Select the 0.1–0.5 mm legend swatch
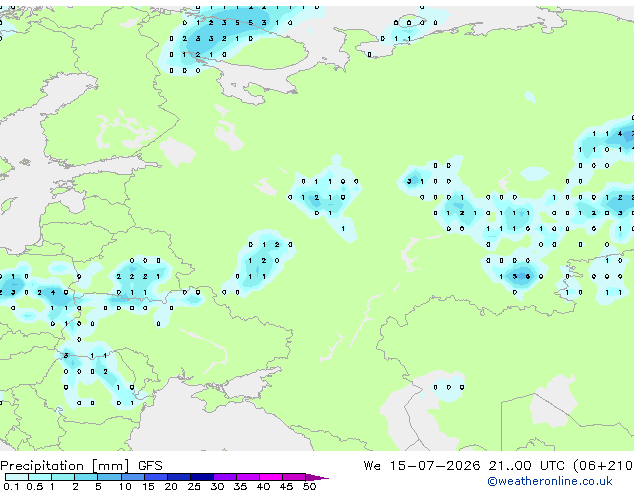 pos(17,477)
